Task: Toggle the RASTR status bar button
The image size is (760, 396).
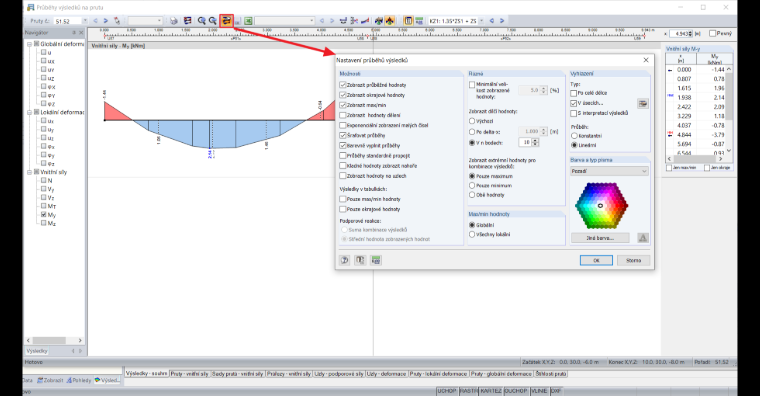Action: [x=468, y=391]
